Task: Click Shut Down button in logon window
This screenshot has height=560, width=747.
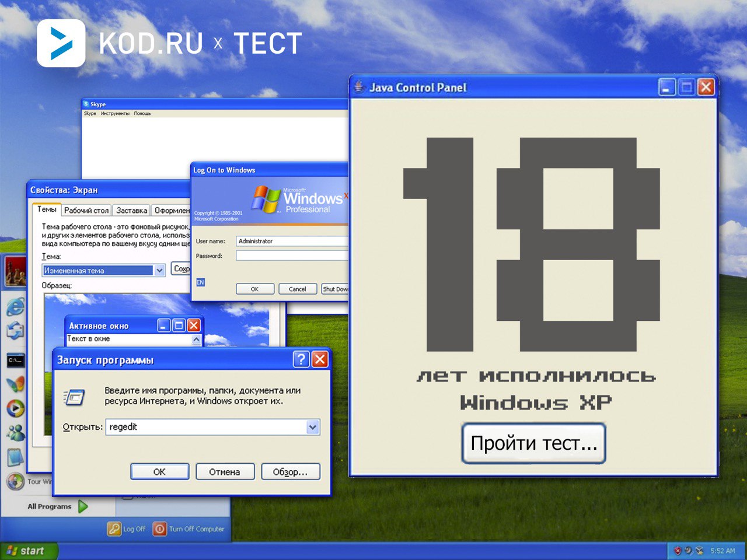Action: click(335, 289)
